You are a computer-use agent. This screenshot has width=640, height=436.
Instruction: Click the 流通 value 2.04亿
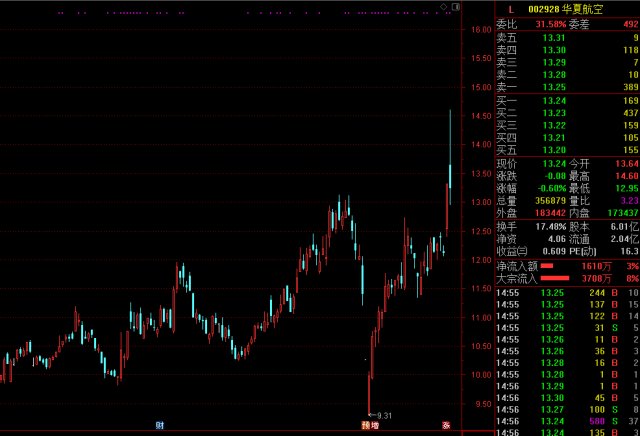tap(625, 239)
